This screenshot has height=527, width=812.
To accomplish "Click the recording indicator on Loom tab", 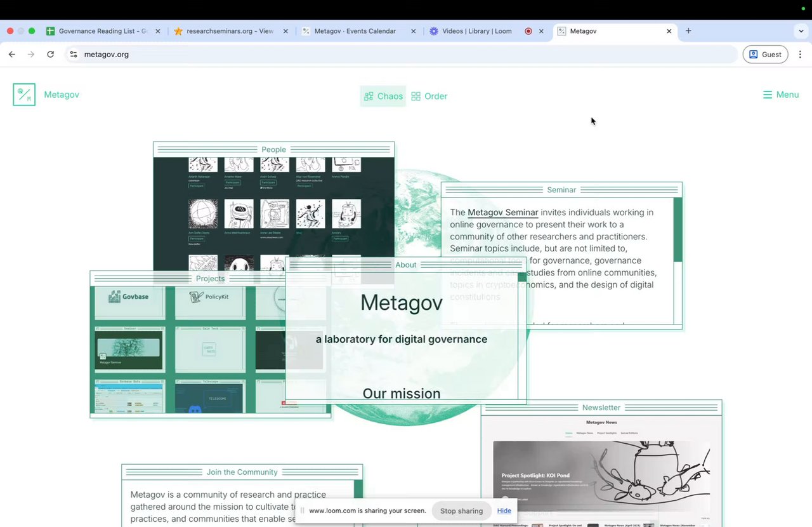I will [528, 31].
